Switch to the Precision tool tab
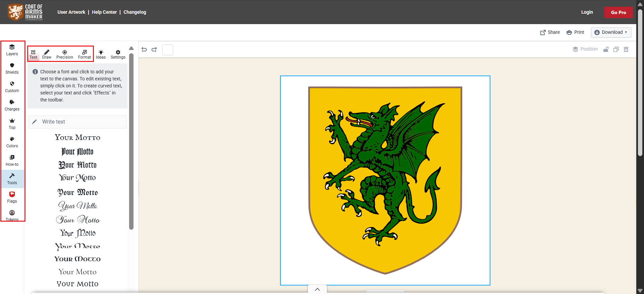This screenshot has width=644, height=294. point(65,54)
